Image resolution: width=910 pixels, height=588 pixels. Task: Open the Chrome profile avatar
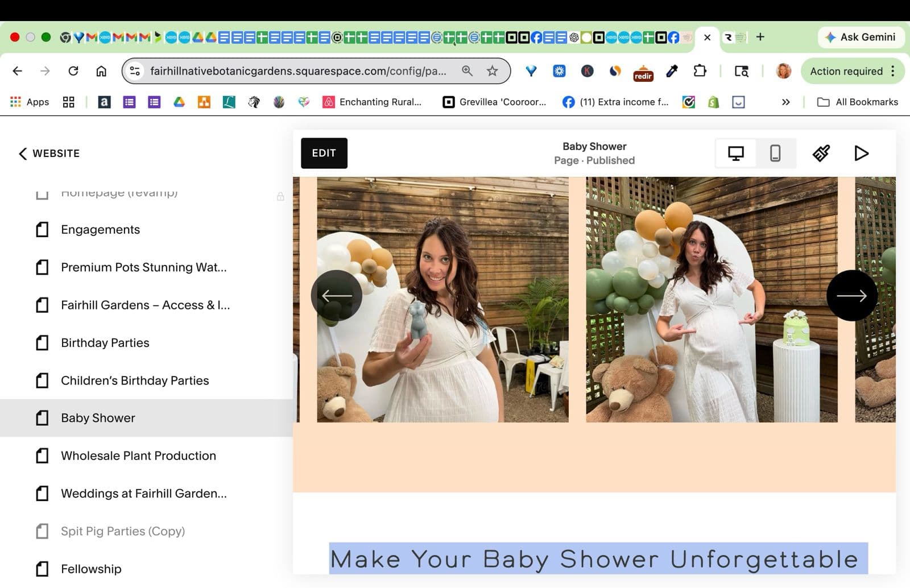point(784,71)
